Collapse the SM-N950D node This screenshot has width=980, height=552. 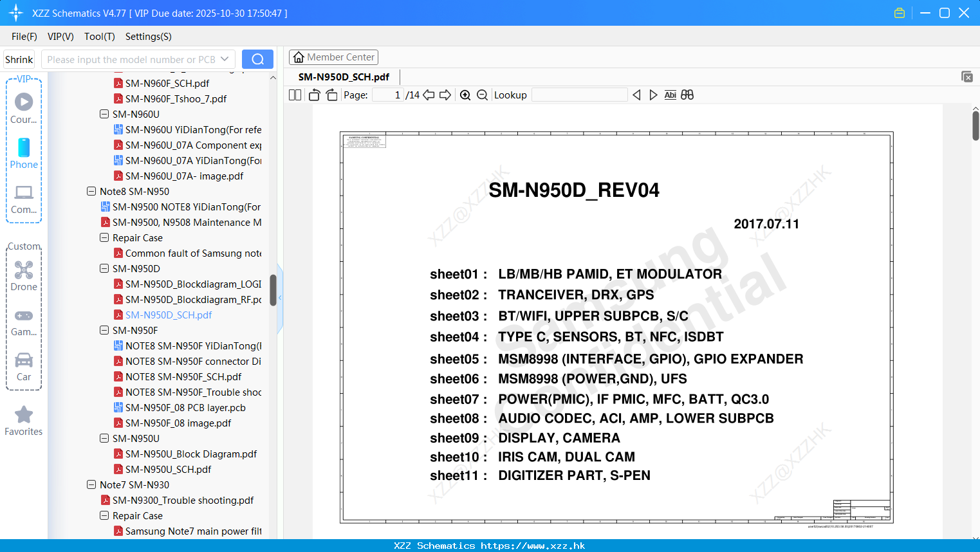point(104,268)
